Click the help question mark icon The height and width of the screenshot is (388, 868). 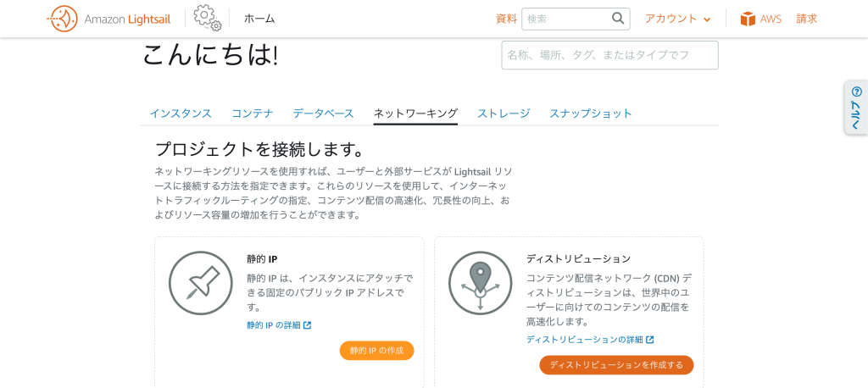point(857,91)
